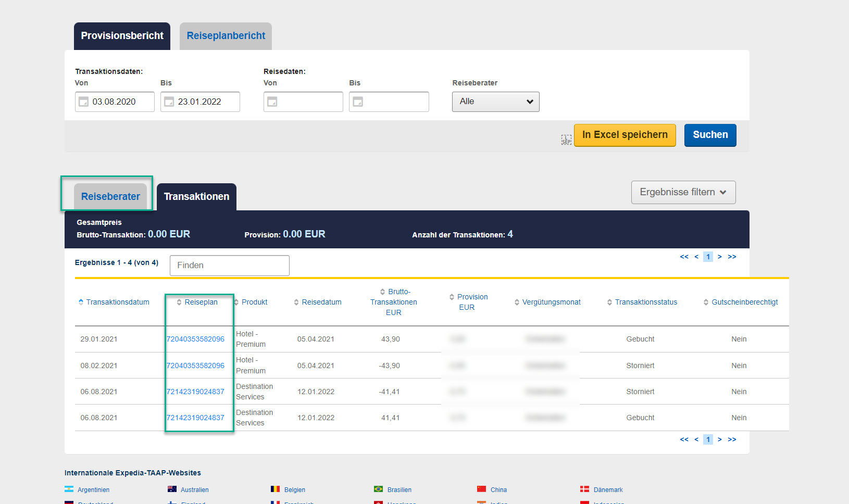
Task: Switch to Provisionsbericht tab
Action: click(x=122, y=36)
